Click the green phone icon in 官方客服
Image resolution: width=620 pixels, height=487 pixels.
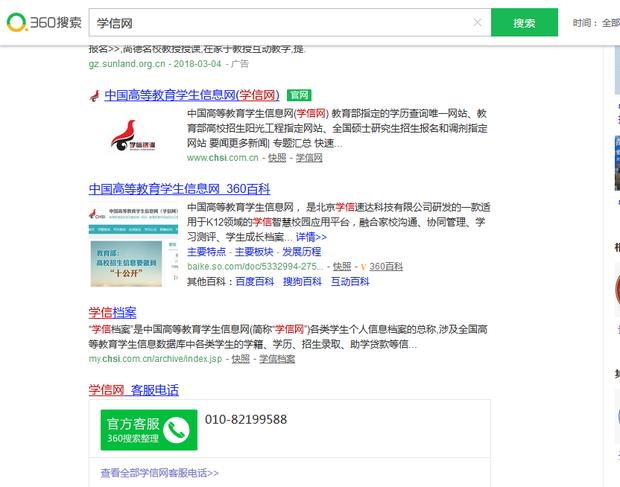(177, 429)
